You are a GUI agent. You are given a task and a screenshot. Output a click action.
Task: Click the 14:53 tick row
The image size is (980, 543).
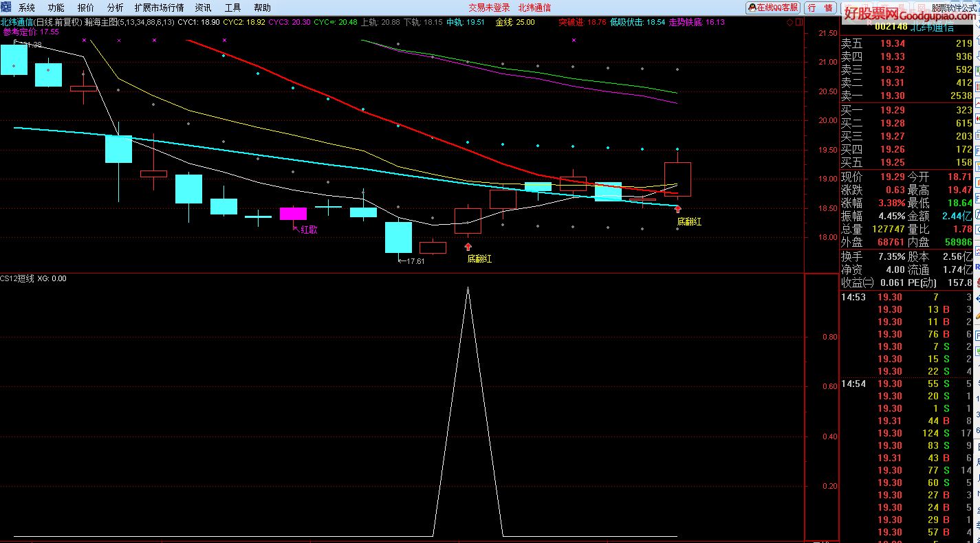tap(907, 297)
